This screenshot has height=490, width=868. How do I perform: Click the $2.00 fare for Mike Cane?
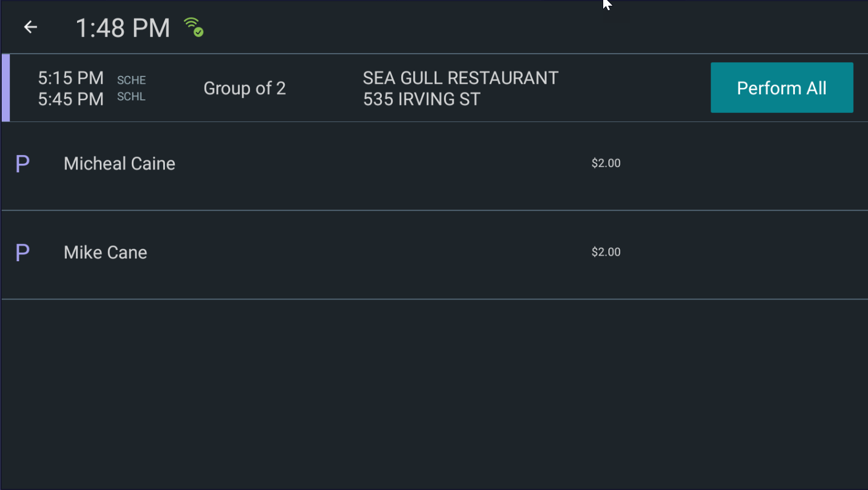605,252
